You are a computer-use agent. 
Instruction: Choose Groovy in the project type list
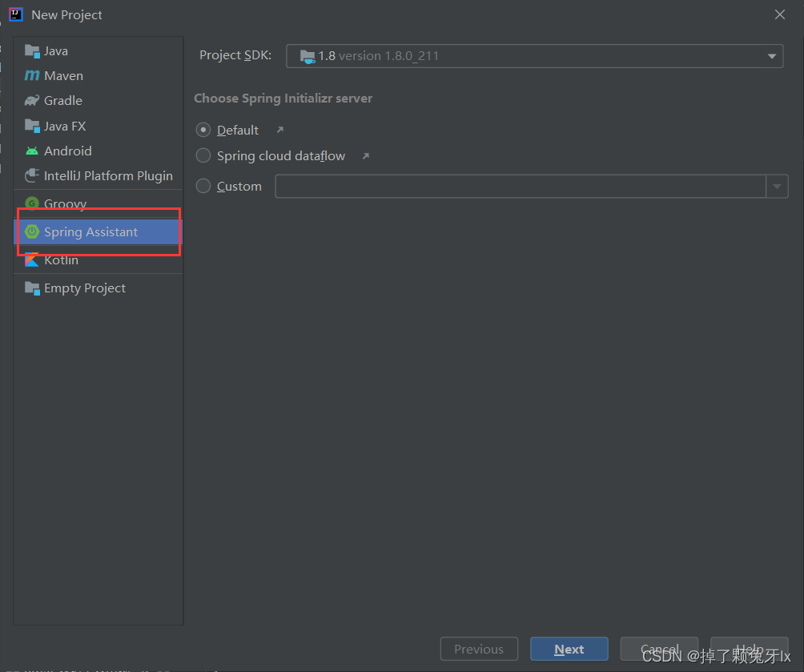point(98,203)
